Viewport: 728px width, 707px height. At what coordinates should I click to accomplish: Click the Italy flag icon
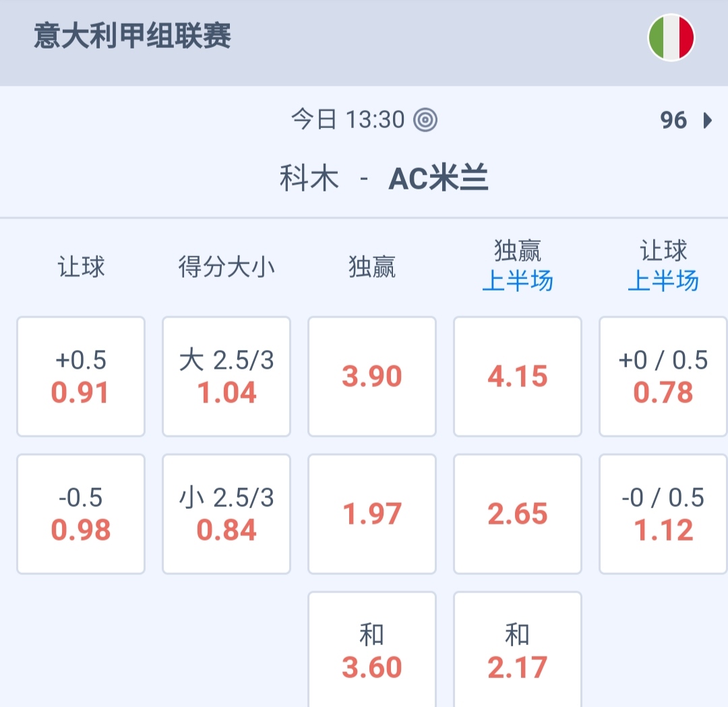coord(671,38)
